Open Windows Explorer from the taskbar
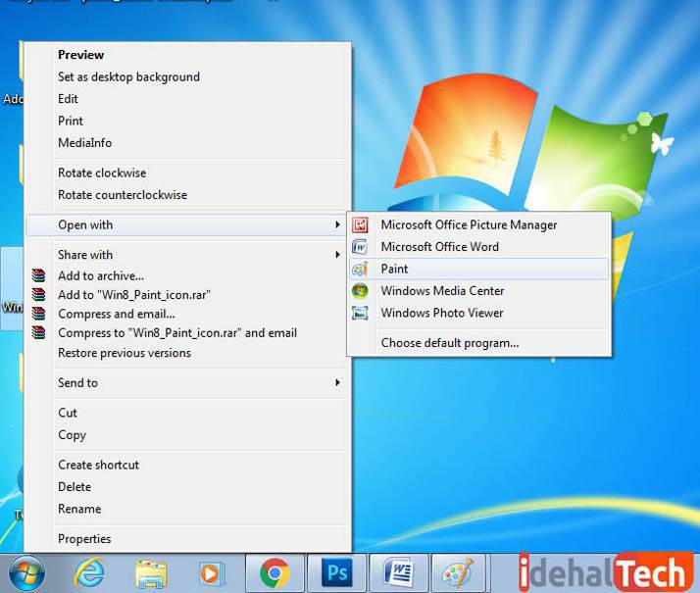 point(151,573)
